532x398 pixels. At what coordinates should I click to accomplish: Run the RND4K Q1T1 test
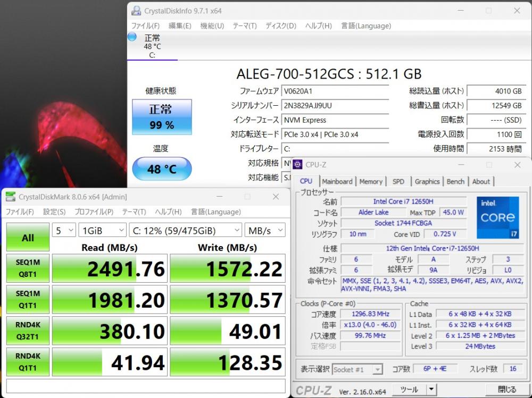point(28,362)
